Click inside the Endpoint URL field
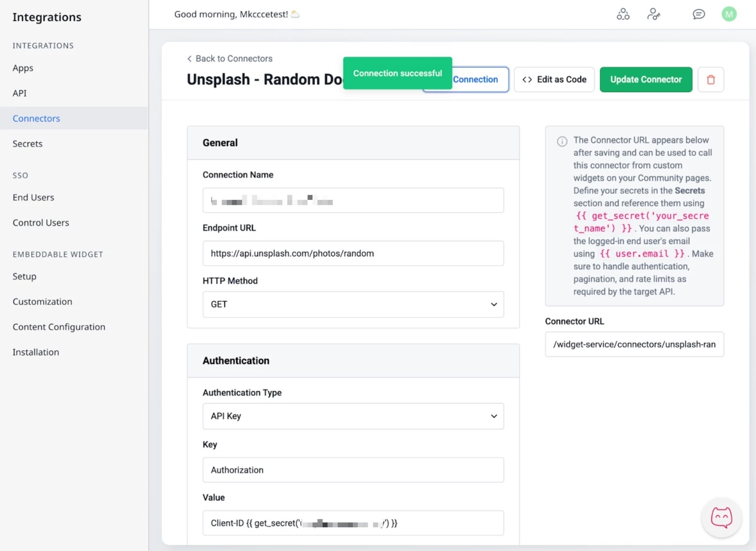Viewport: 756px width, 551px height. click(x=353, y=253)
